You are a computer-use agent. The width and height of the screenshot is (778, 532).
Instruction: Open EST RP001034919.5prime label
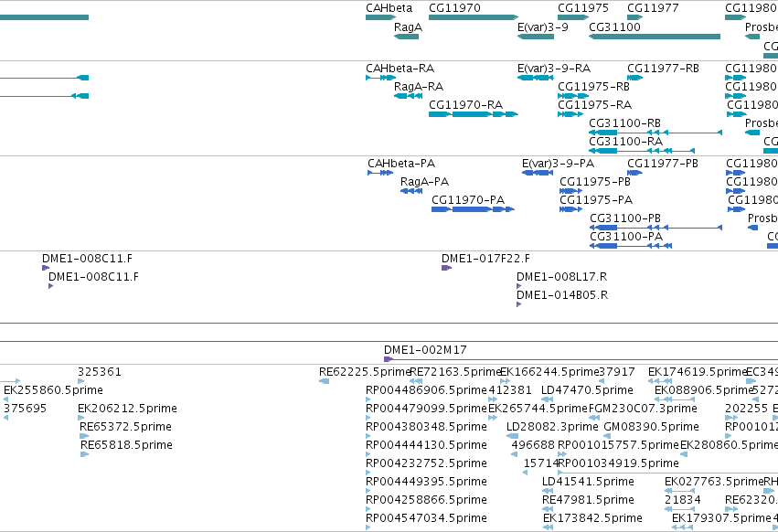(618, 464)
